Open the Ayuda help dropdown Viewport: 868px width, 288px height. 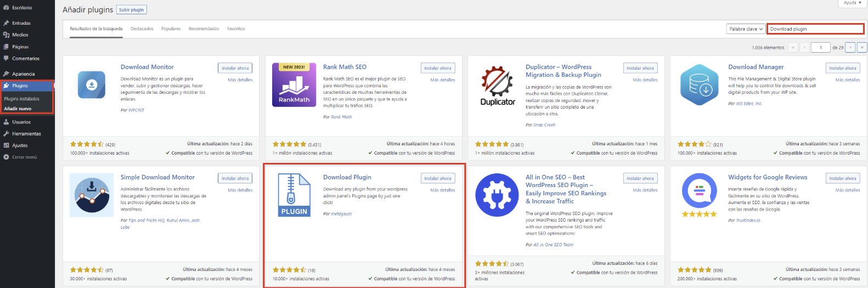pyautogui.click(x=852, y=3)
